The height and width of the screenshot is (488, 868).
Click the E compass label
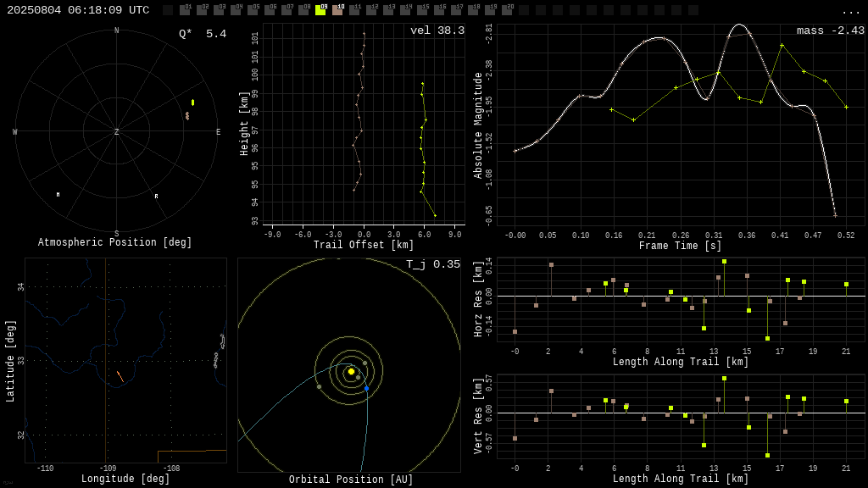[218, 131]
